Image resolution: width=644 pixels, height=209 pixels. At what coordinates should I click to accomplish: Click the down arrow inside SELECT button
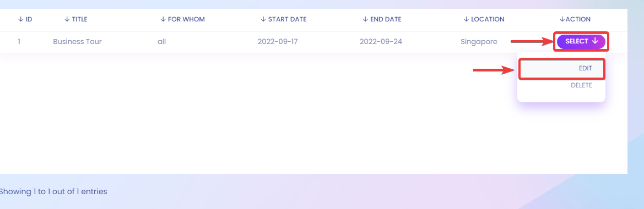pos(595,41)
